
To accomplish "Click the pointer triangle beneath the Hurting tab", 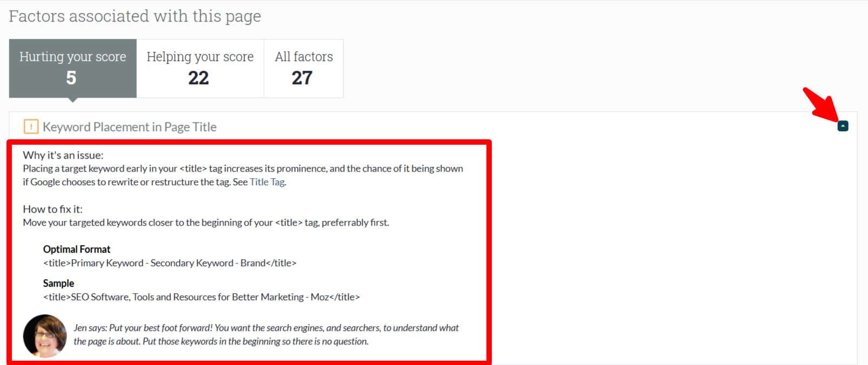I will [73, 99].
